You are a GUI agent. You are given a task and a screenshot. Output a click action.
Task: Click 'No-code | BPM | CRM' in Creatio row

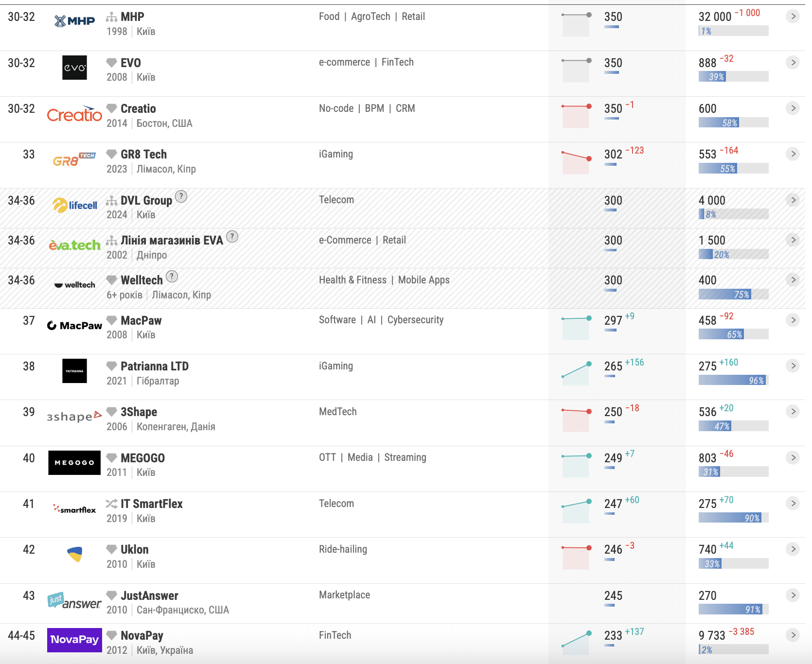pos(367,108)
